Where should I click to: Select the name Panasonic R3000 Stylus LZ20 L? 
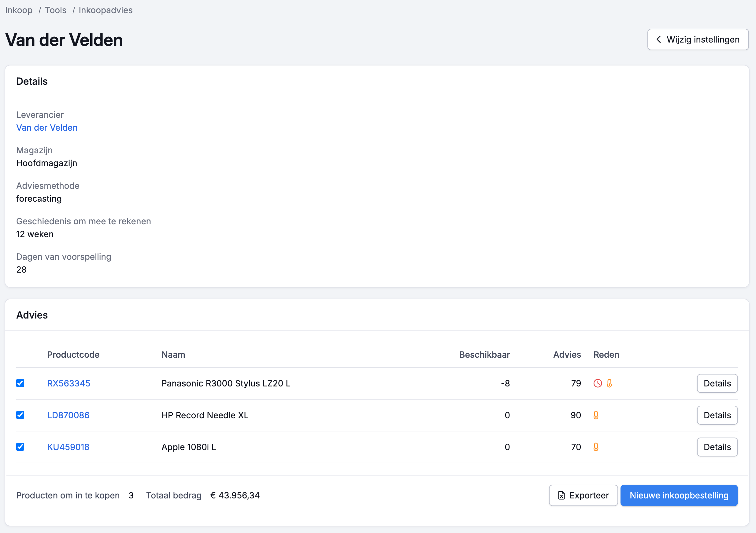(x=226, y=383)
